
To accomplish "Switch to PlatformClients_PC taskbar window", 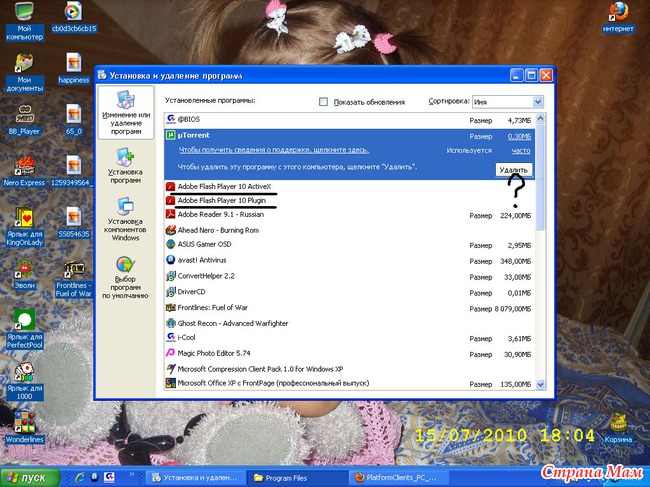I will (x=400, y=477).
